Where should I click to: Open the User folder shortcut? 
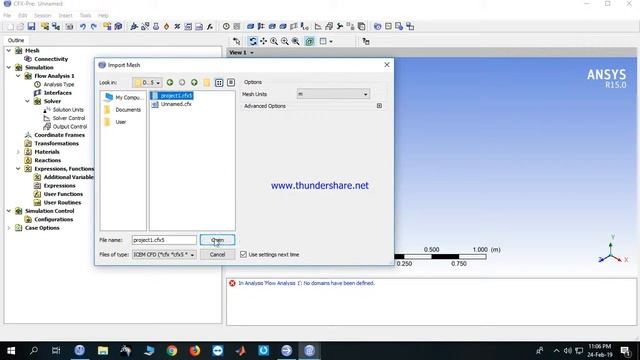[116, 122]
